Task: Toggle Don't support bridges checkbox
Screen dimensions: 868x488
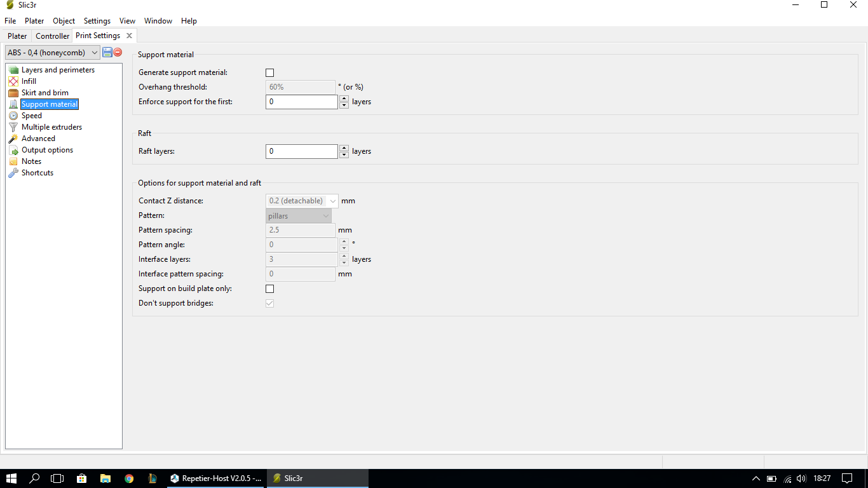Action: click(269, 304)
